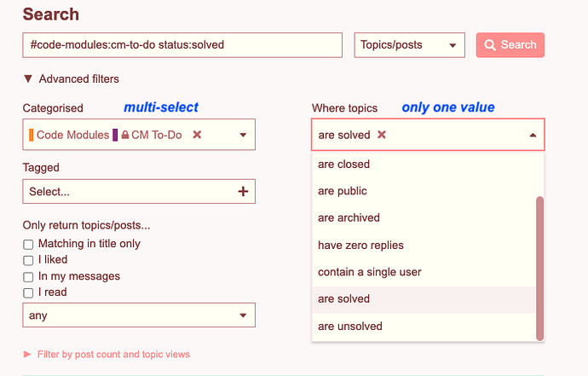Click the CM To-Do category badge
The height and width of the screenshot is (376, 588).
[147, 135]
